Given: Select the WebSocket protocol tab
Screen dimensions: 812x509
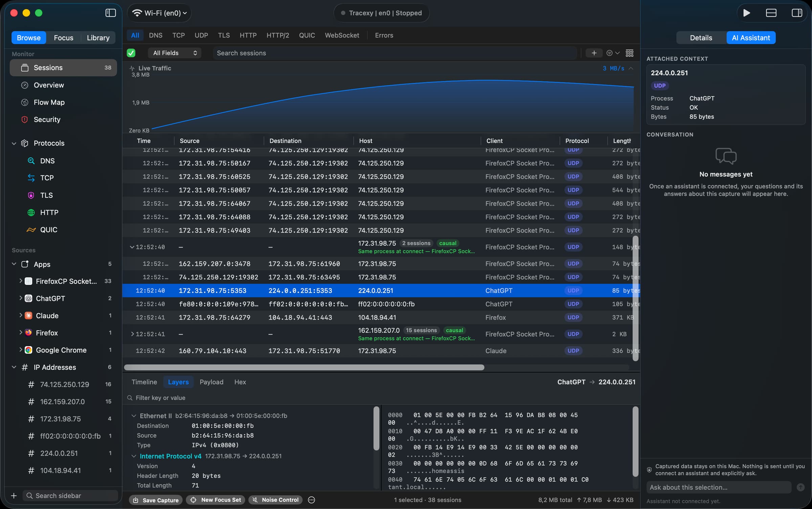Looking at the screenshot, I should click(342, 35).
